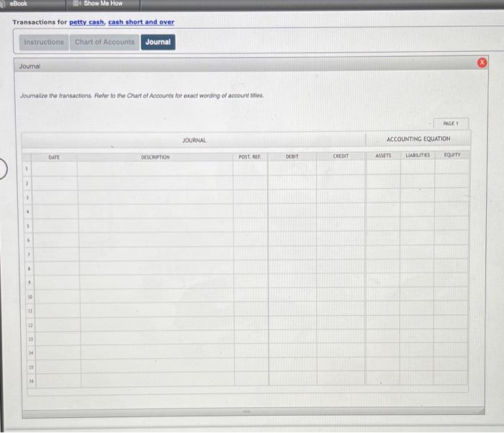Screen dimensions: 504x433
Task: Open the petty cash link
Action: click(87, 22)
